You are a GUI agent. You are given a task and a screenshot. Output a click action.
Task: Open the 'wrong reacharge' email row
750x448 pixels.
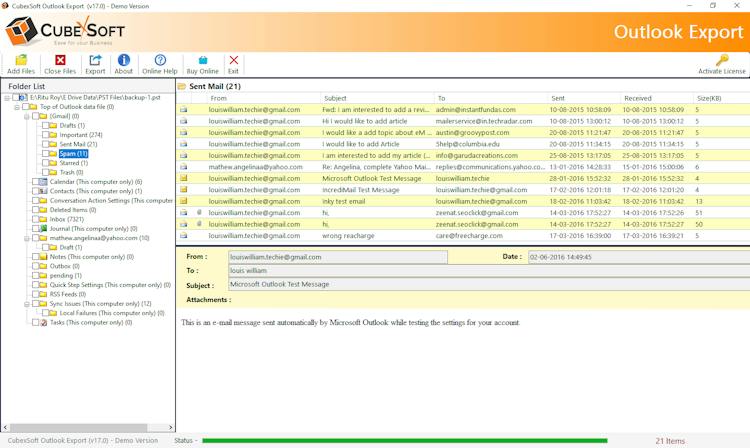463,236
